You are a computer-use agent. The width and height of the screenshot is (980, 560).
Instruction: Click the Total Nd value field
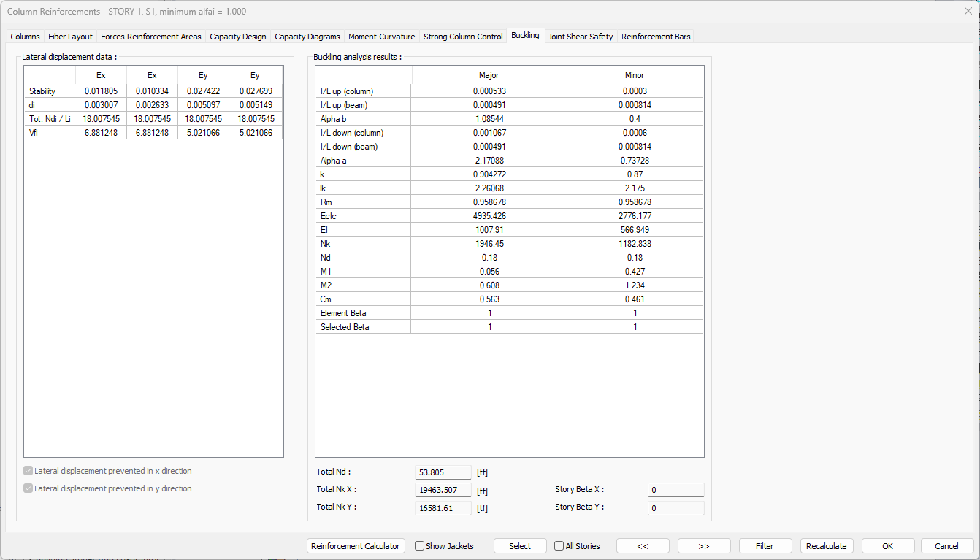(443, 472)
